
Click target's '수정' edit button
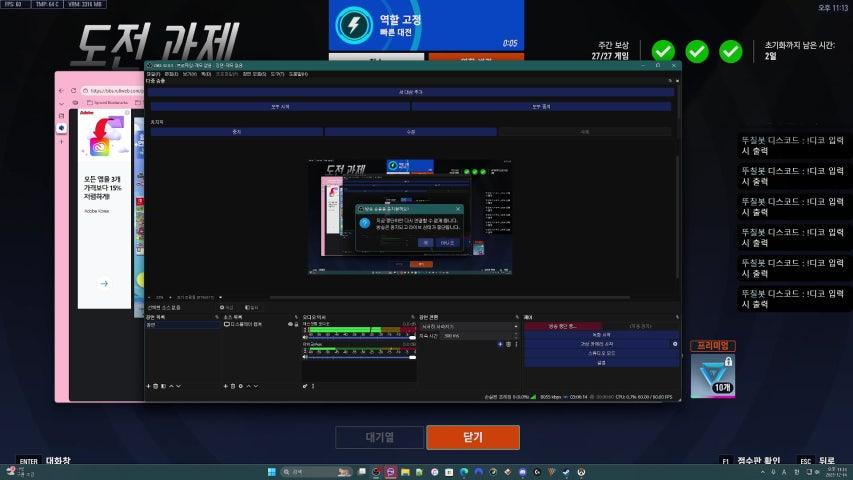click(411, 132)
